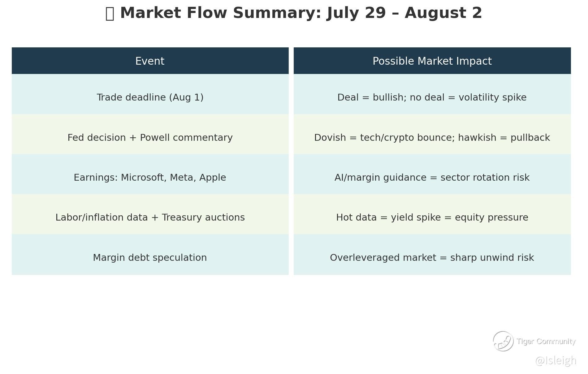Click the AI/margin guidance impact cell
This screenshot has width=588, height=374.
coord(432,178)
